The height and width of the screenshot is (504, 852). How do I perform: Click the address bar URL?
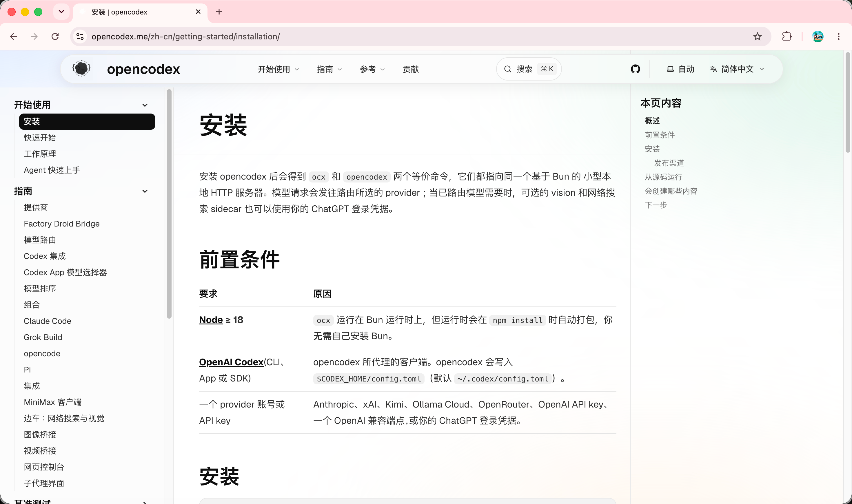(x=185, y=37)
